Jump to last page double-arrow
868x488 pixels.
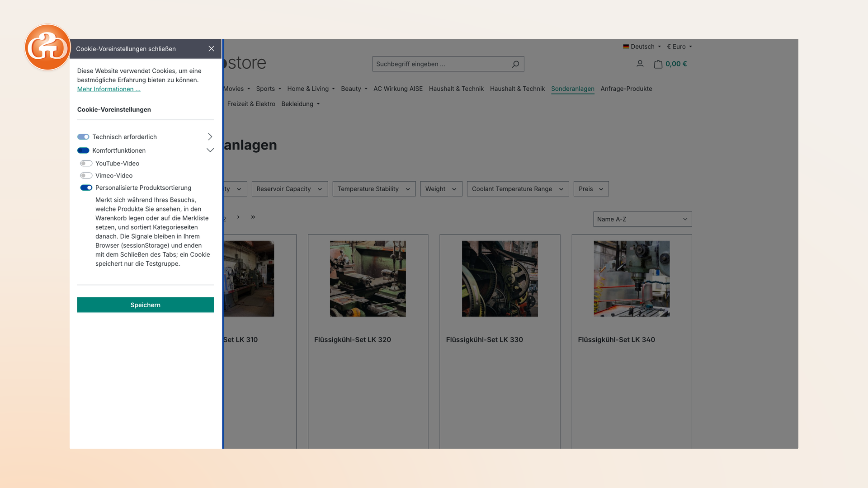253,217
